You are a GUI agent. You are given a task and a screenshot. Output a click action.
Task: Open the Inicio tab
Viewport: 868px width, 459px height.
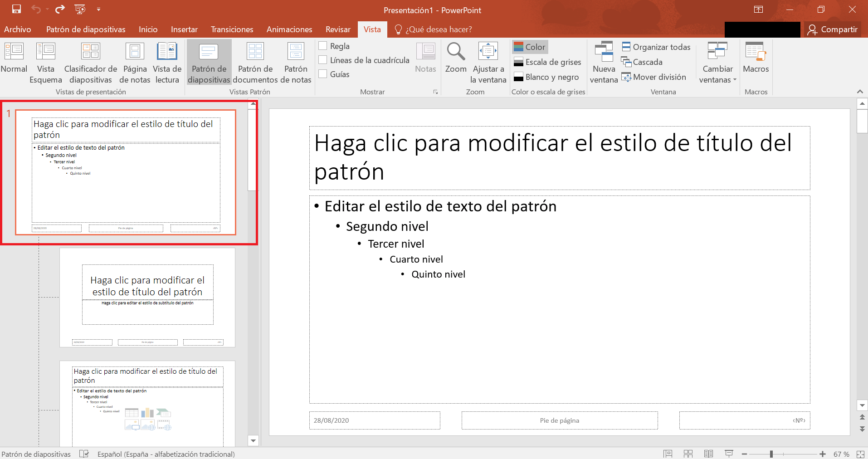148,29
